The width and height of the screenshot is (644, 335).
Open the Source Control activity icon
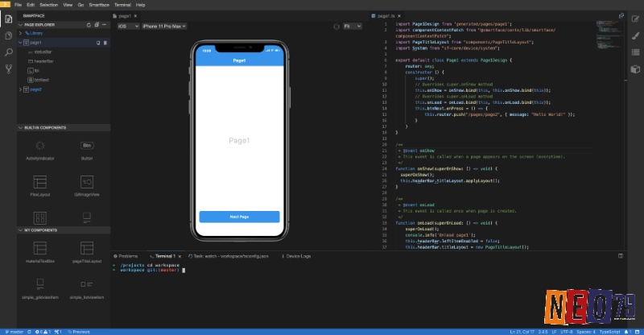[x=8, y=68]
